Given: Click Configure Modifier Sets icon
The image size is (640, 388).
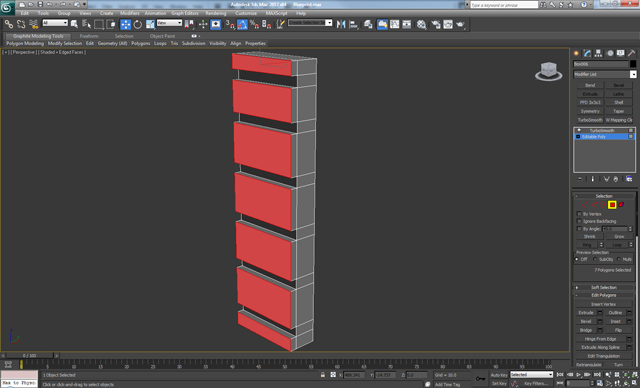Looking at the screenshot, I should click(x=629, y=179).
